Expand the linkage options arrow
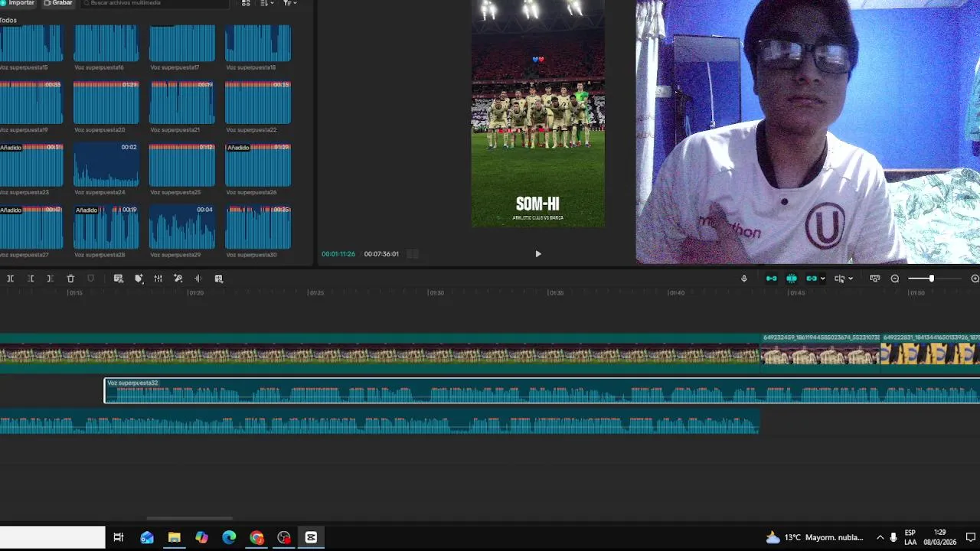This screenshot has height=551, width=980. [823, 279]
